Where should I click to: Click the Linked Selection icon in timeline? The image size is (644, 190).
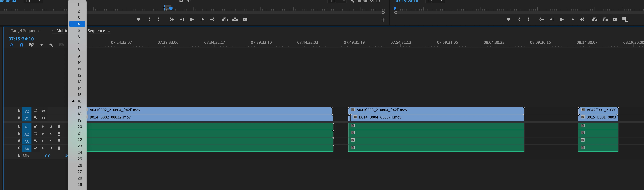[31, 45]
